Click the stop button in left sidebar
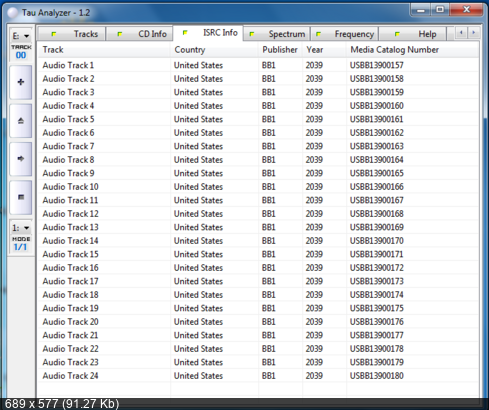Screen dimensions: 489x410 pos(21,197)
